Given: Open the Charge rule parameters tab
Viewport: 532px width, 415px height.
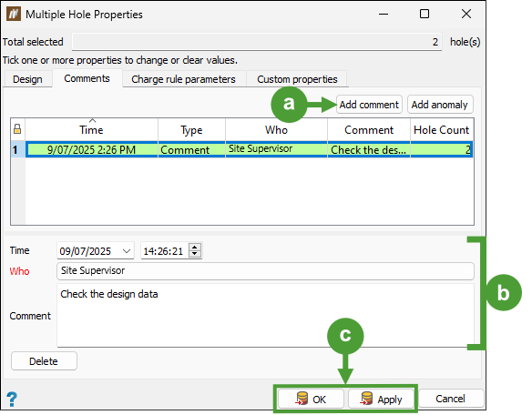Looking at the screenshot, I should point(183,79).
